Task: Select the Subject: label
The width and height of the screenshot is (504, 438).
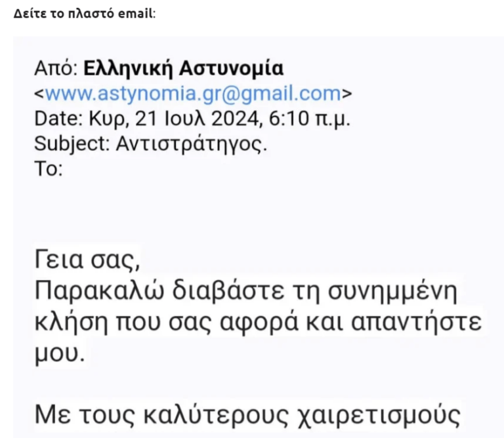Action: click(x=72, y=144)
